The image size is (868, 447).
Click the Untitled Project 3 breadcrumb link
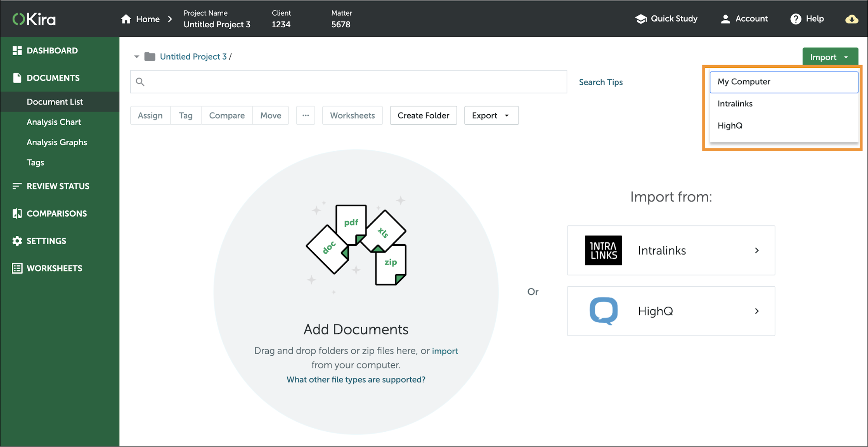(193, 56)
